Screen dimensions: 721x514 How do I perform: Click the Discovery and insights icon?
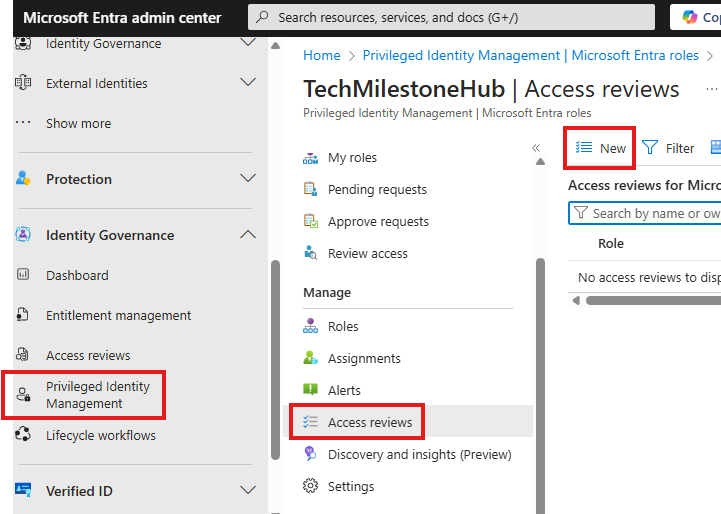coord(310,454)
